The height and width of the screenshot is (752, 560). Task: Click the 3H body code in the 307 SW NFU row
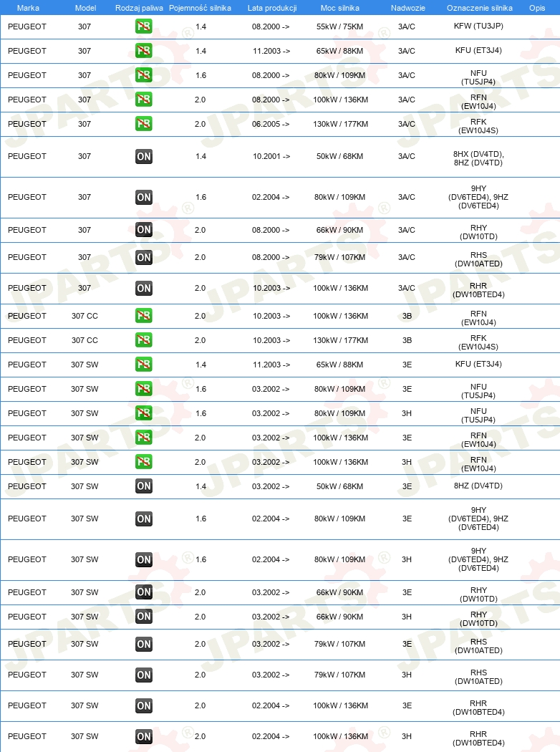point(407,413)
